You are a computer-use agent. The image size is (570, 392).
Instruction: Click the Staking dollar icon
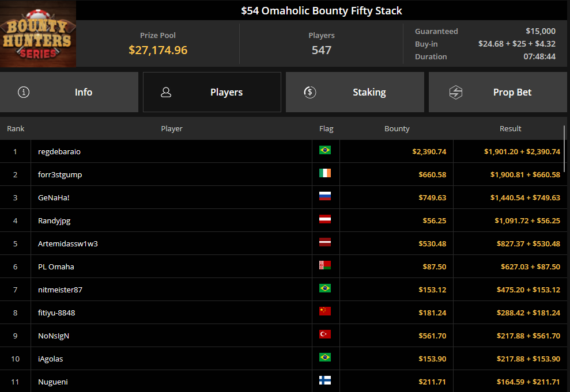point(309,92)
